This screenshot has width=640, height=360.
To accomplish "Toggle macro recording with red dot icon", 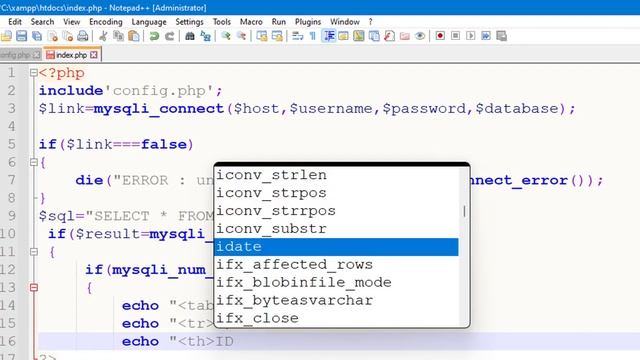I will point(440,36).
